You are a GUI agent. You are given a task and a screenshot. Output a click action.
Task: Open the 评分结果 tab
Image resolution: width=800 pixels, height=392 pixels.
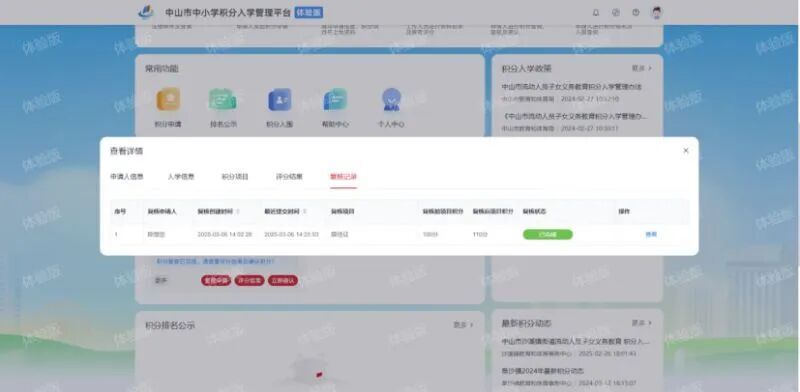coord(289,177)
